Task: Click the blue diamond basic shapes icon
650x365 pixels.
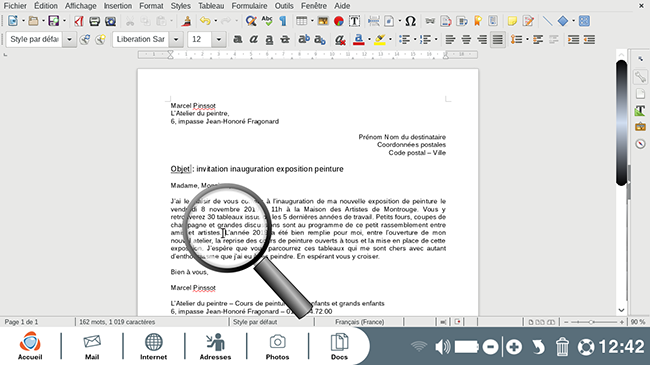Action: (563, 21)
